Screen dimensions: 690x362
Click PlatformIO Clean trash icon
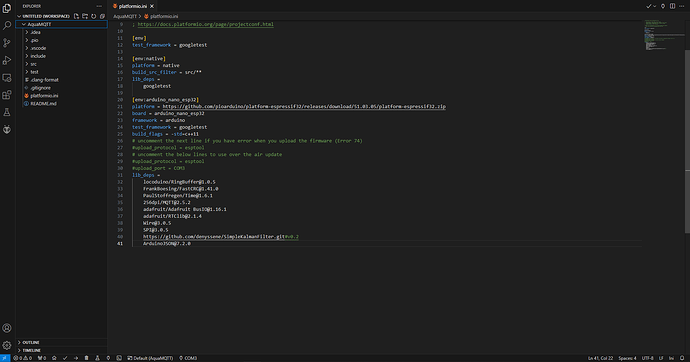(86, 358)
